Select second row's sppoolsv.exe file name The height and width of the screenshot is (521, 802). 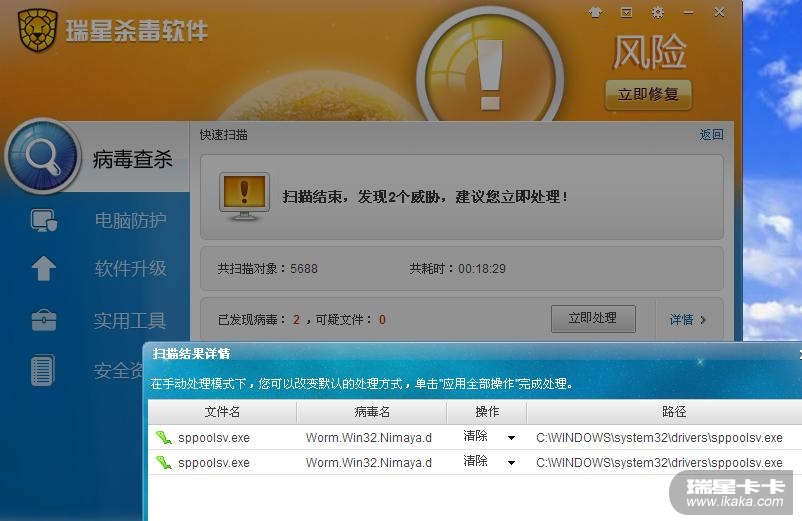coord(214,463)
